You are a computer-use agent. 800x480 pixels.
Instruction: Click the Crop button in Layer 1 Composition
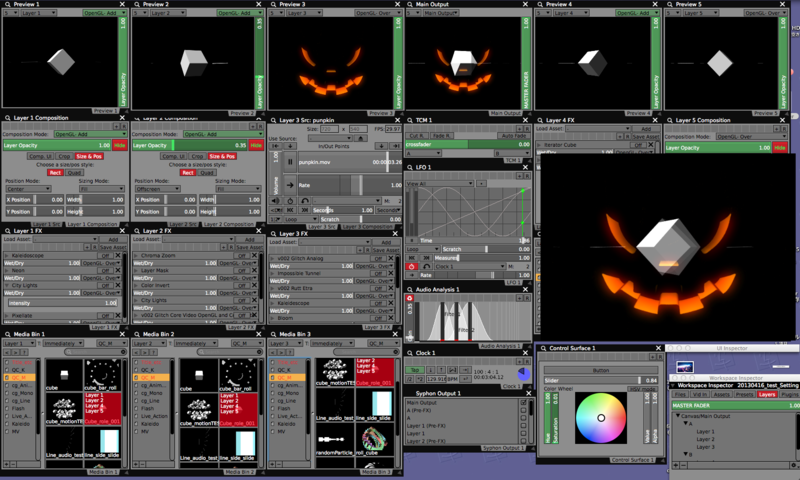pos(64,156)
